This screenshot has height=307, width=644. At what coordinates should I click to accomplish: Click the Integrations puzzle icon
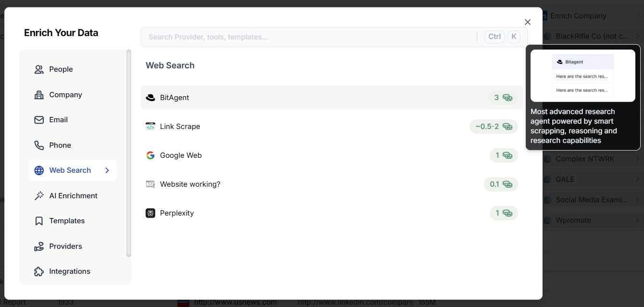(x=39, y=271)
